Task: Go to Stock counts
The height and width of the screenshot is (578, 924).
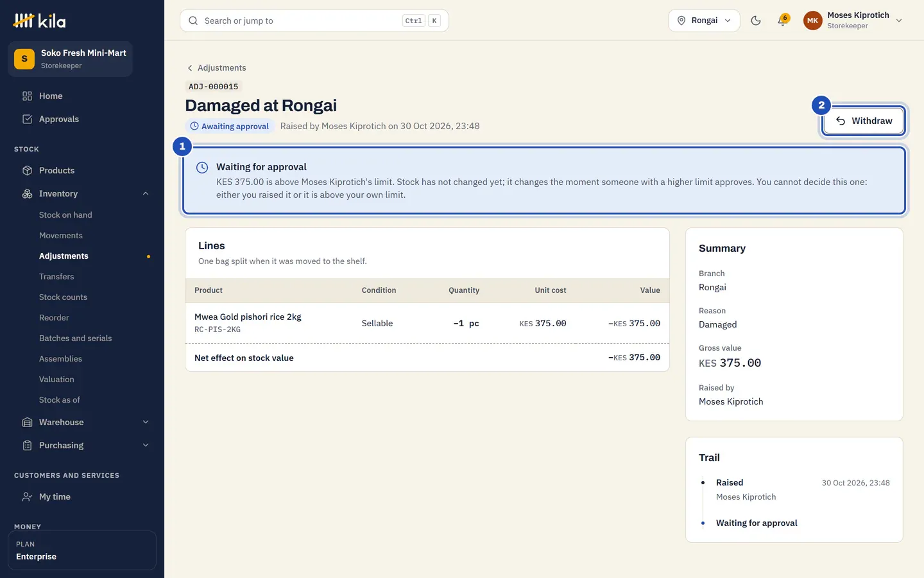Action: click(x=63, y=297)
